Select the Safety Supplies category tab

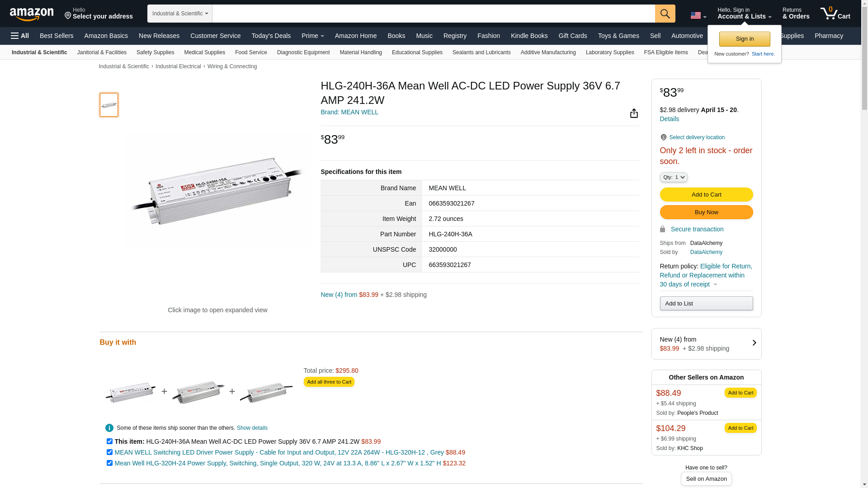(x=155, y=52)
